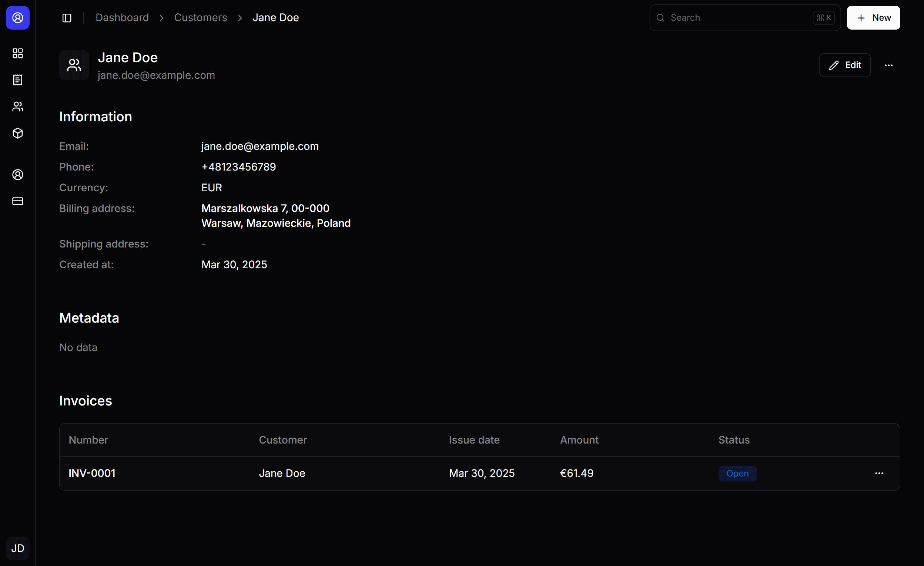Open products cube icon in sidebar
Screen dimensions: 924x566
(18, 134)
